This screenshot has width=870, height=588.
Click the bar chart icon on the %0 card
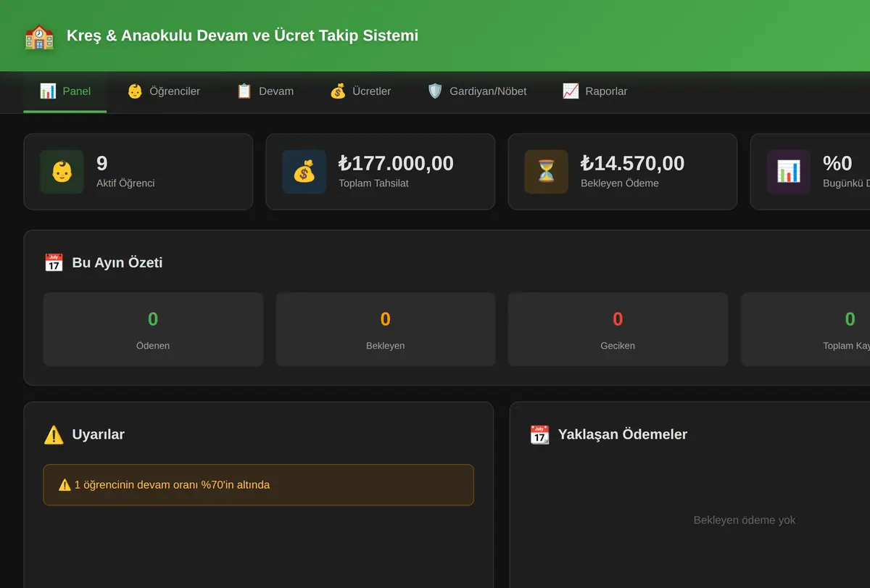[x=789, y=172]
